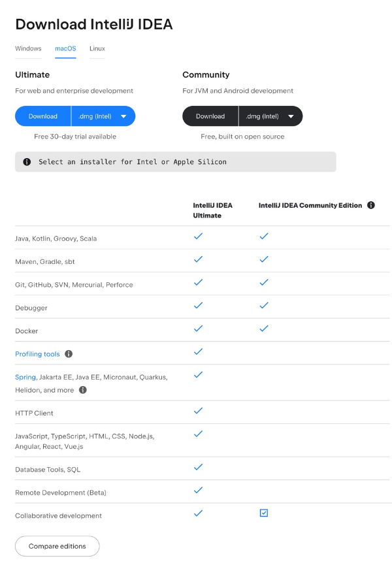The width and height of the screenshot is (392, 569).
Task: Click black Download button for Community
Action: (210, 116)
